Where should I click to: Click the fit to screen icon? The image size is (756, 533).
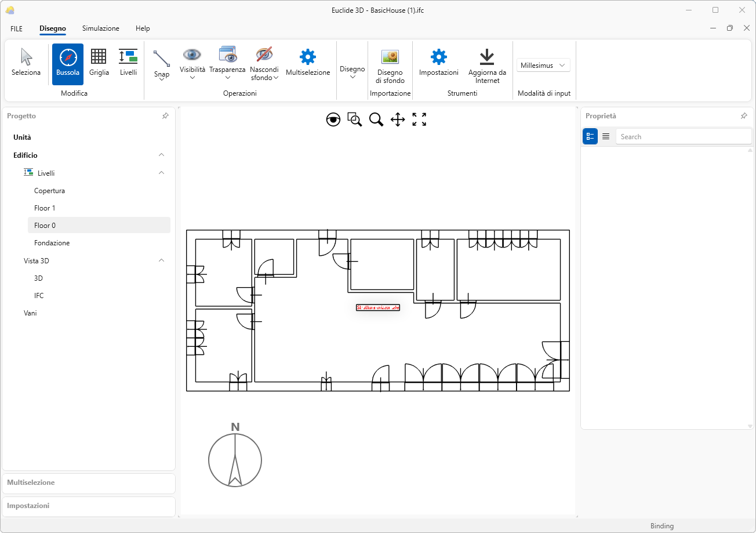[419, 119]
